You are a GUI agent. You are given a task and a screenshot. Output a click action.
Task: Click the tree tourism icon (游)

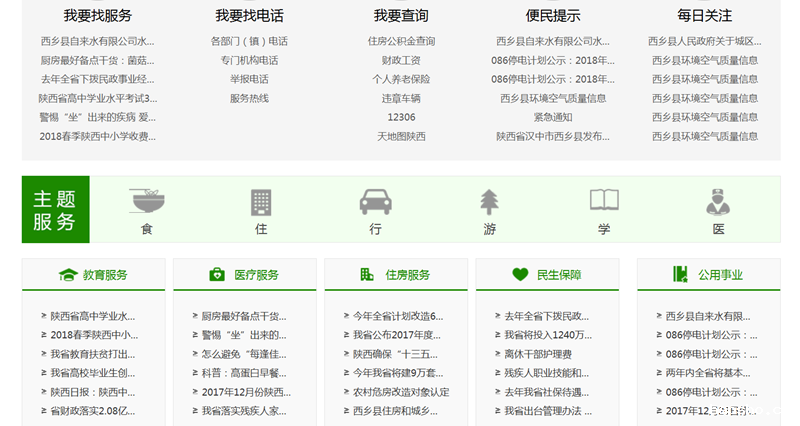coord(489,201)
